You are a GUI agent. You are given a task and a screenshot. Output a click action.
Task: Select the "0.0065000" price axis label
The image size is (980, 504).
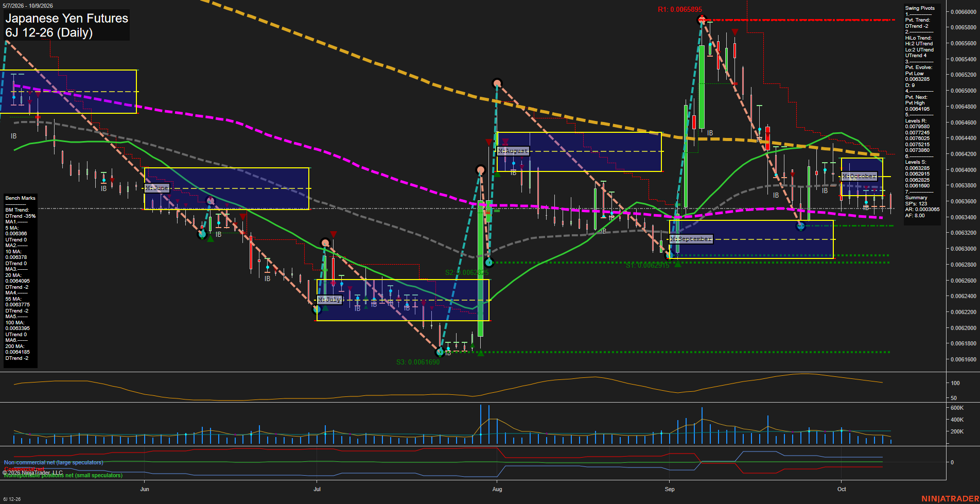[964, 91]
